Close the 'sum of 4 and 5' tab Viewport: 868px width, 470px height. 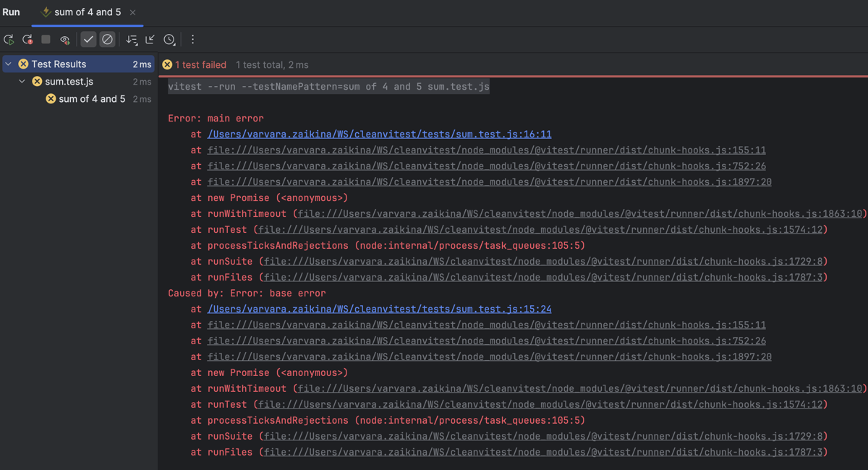point(132,12)
